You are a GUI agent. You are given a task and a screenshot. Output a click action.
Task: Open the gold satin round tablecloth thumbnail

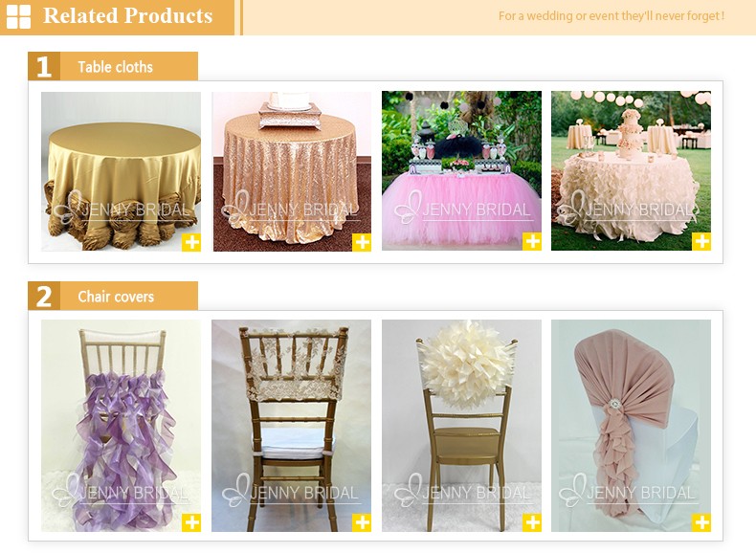point(121,171)
